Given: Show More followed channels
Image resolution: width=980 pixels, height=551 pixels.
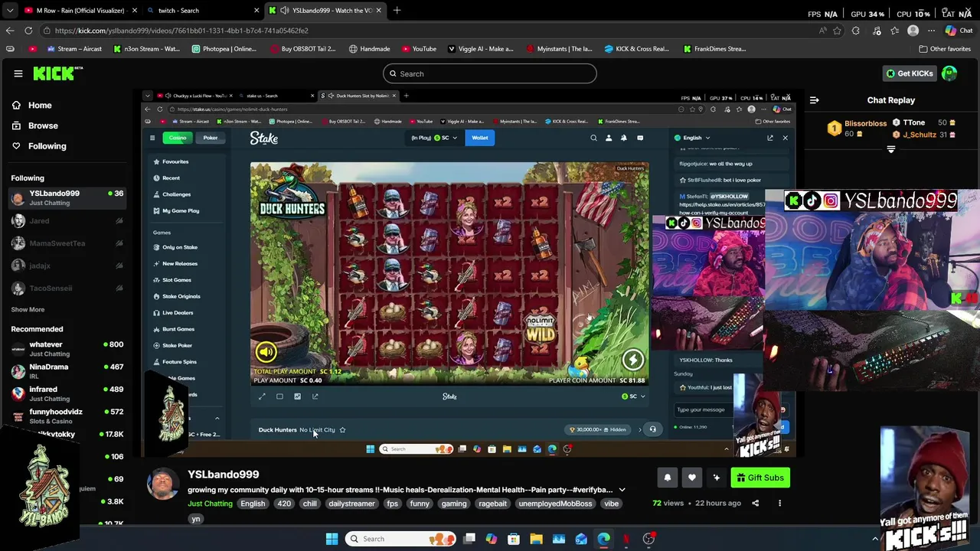Looking at the screenshot, I should [28, 309].
